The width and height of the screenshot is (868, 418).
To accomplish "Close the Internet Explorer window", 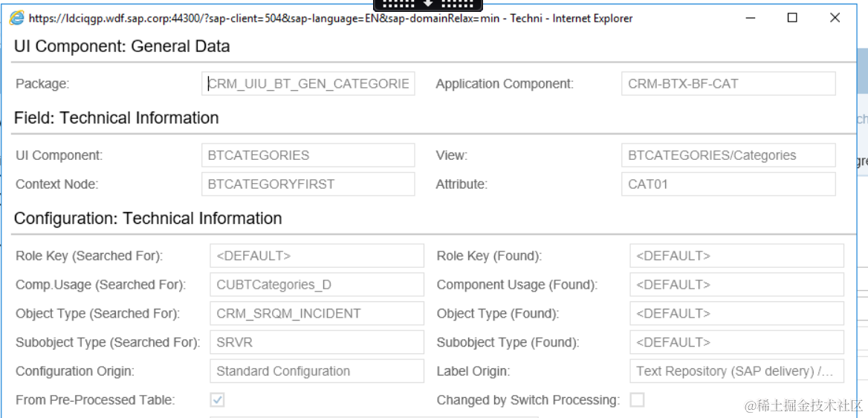I will tap(835, 18).
